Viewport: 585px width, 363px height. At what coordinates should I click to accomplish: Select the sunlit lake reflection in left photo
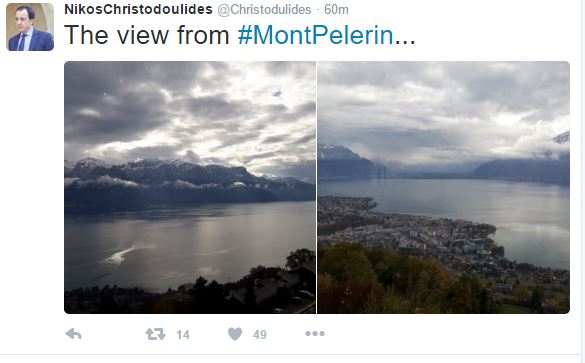pyautogui.click(x=121, y=256)
